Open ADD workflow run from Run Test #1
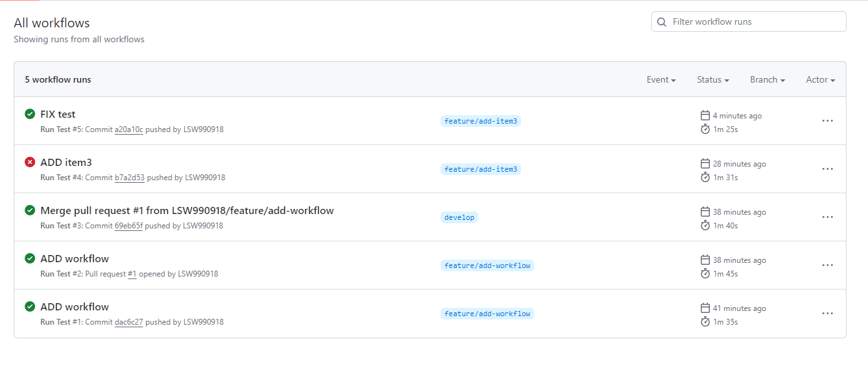 tap(75, 306)
